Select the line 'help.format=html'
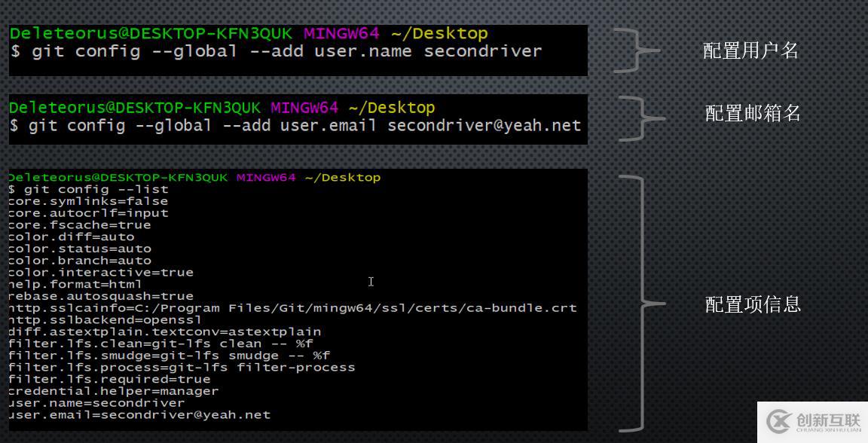This screenshot has width=868, height=443. [75, 284]
